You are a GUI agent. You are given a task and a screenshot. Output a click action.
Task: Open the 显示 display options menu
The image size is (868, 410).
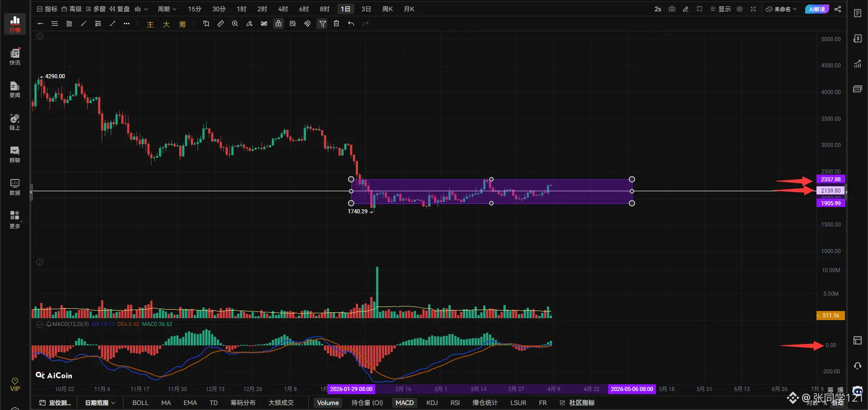tap(721, 9)
